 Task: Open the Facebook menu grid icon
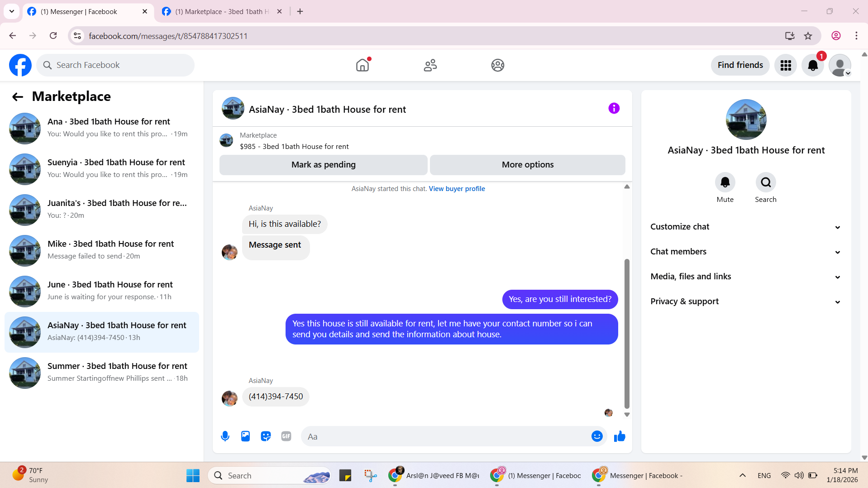pos(786,65)
